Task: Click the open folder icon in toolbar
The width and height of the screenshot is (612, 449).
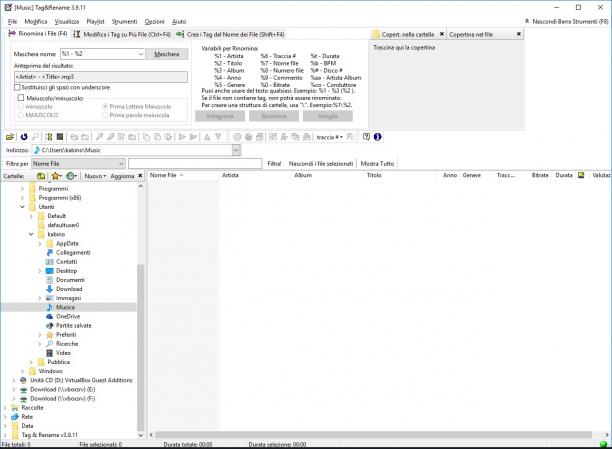Action: point(10,137)
